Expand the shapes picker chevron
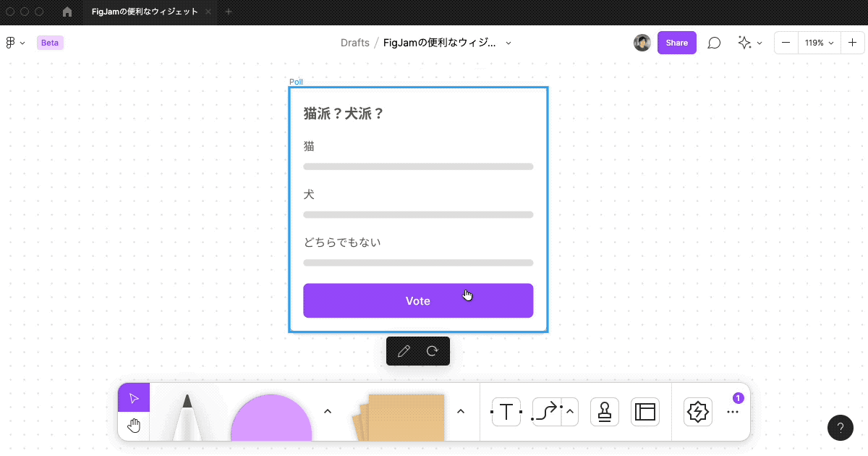 coord(328,410)
